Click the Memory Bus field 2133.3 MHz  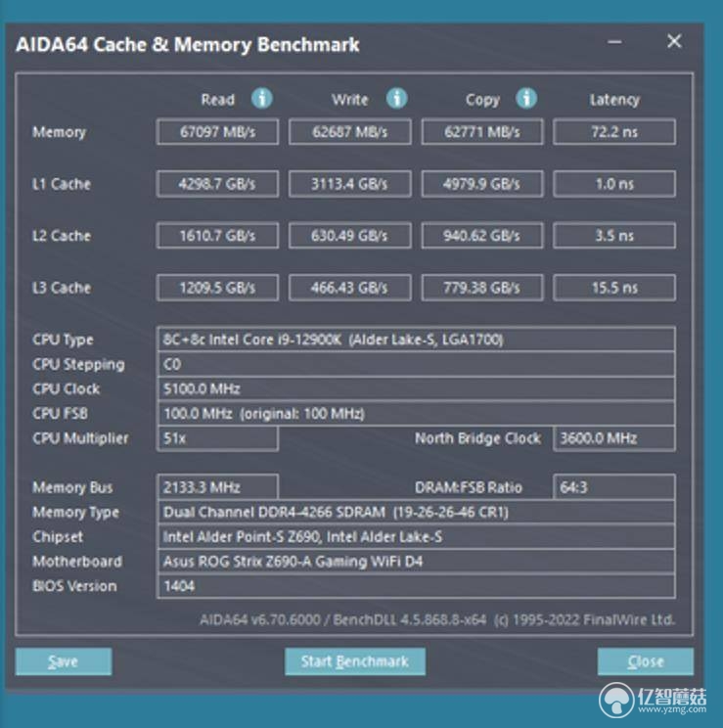pyautogui.click(x=218, y=487)
